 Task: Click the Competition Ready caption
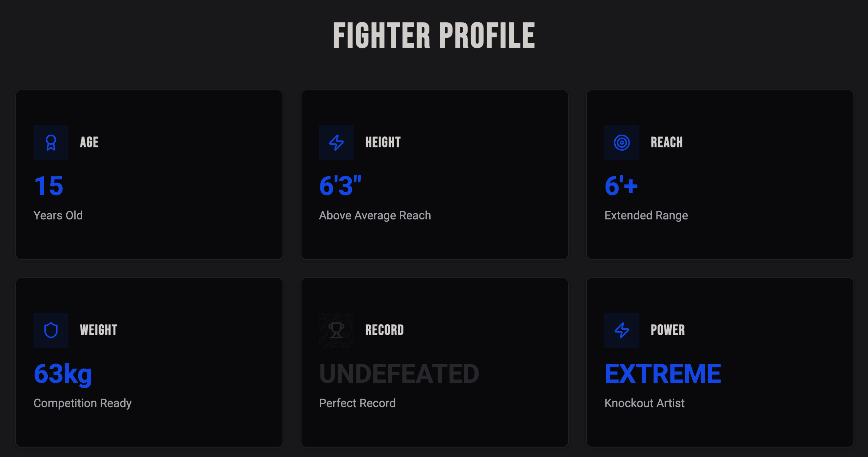(x=83, y=403)
